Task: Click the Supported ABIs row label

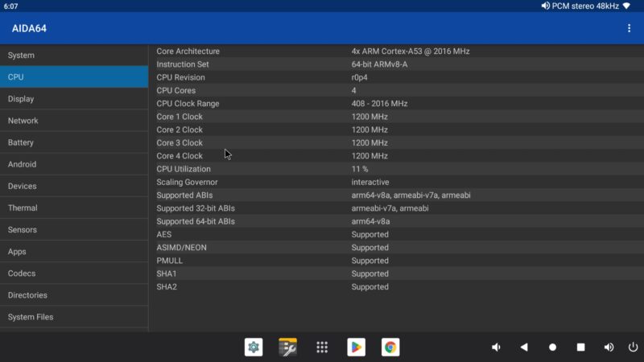Action: tap(184, 195)
